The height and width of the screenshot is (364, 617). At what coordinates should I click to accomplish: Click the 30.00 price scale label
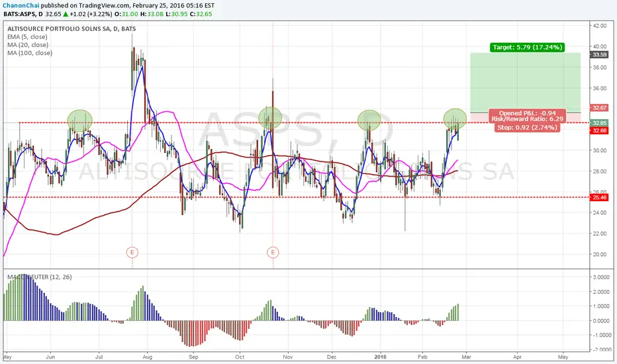(x=600, y=150)
